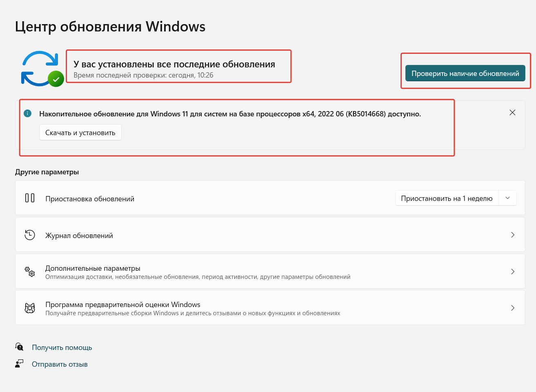This screenshot has height=392, width=536.
Task: Open the chevron in Журнал обновлений row
Action: click(513, 235)
